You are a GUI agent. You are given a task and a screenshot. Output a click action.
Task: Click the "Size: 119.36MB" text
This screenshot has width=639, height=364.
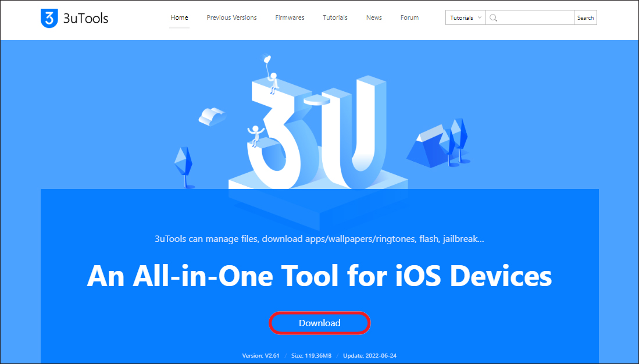311,355
